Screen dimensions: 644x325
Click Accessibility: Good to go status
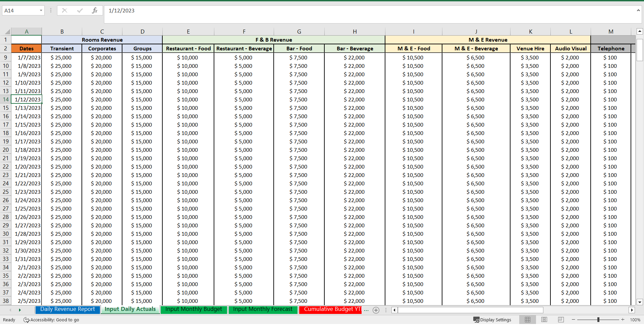point(51,320)
